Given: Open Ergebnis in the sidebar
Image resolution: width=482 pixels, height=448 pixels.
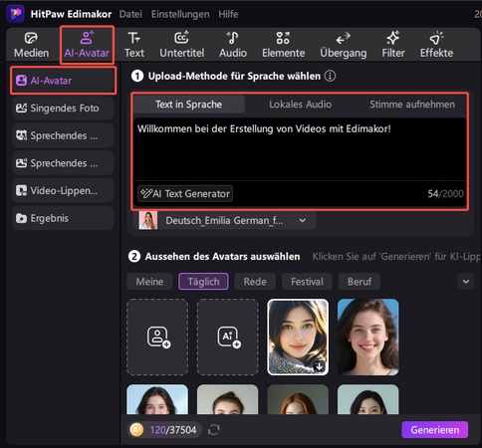Looking at the screenshot, I should 63,218.
